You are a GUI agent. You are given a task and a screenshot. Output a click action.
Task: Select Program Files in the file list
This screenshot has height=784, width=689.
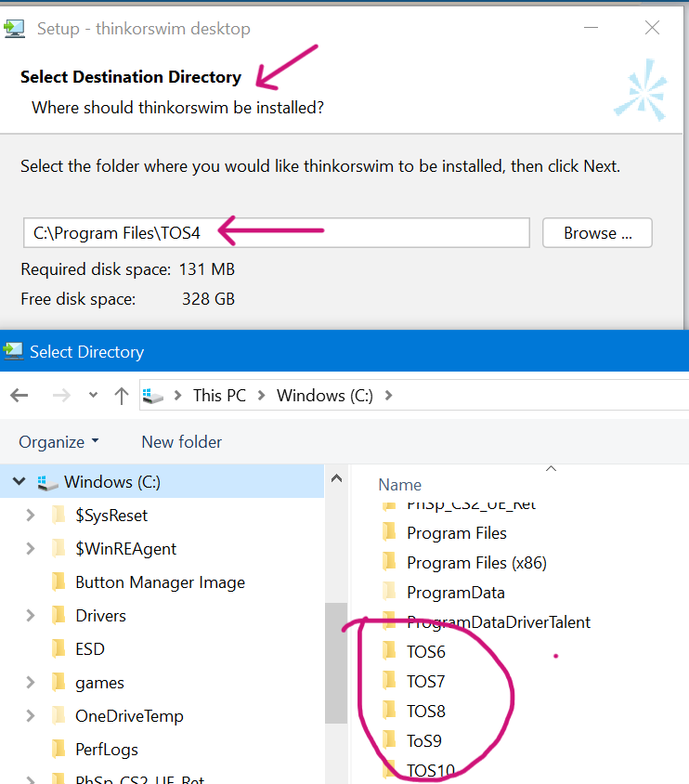pyautogui.click(x=457, y=533)
